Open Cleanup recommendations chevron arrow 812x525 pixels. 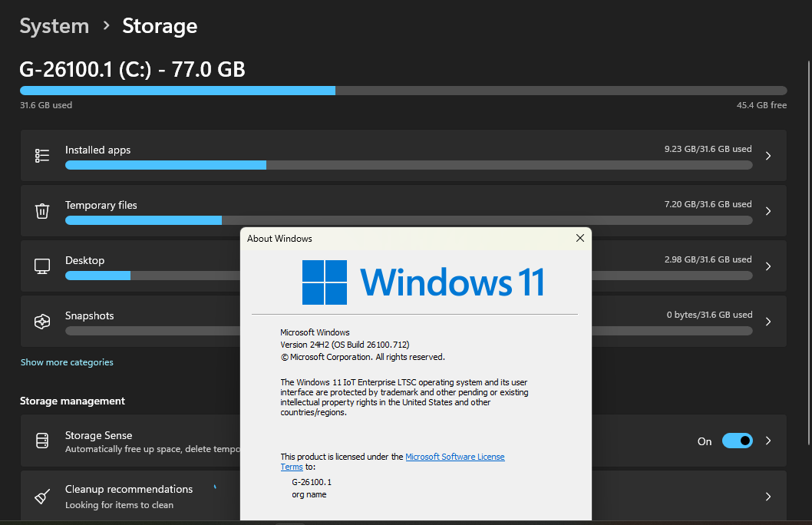click(x=768, y=497)
